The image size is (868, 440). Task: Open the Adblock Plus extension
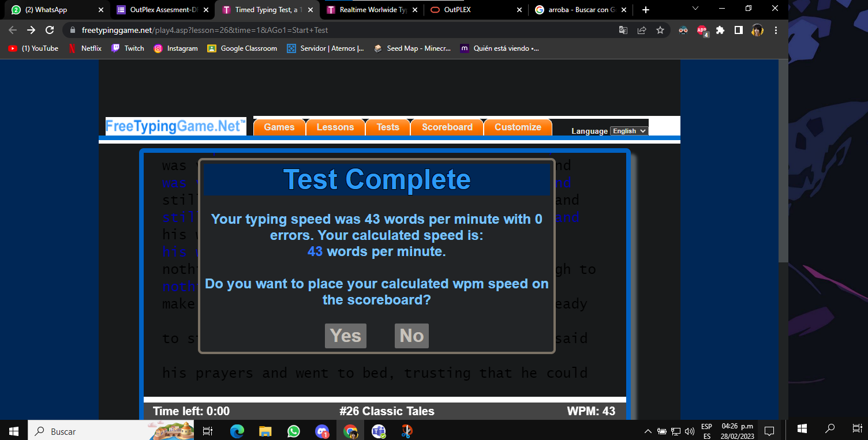[702, 30]
